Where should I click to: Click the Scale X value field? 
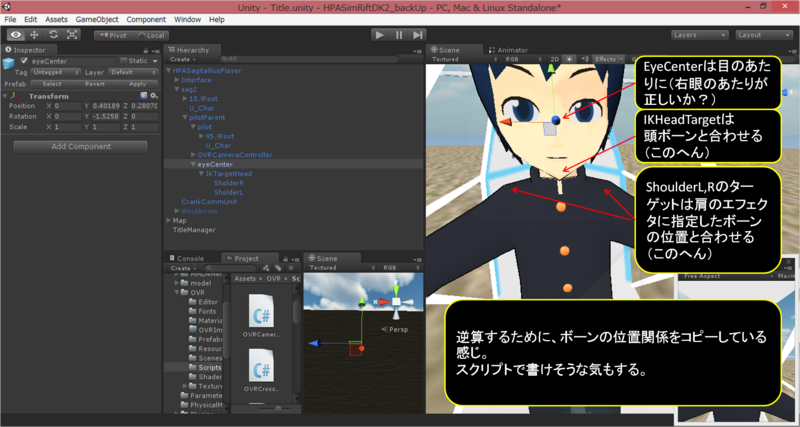click(67, 127)
